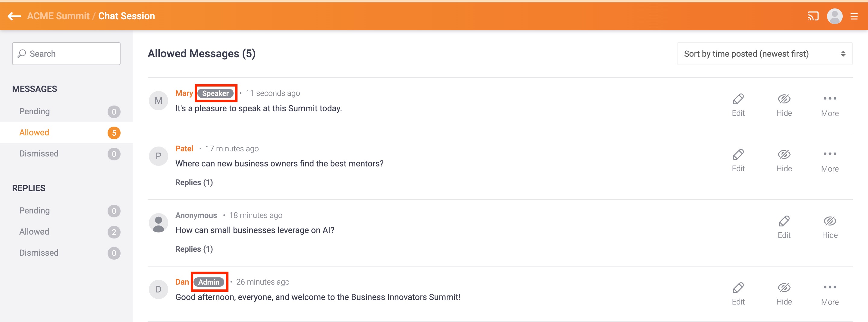Image resolution: width=868 pixels, height=322 pixels.
Task: Edit the Anonymous AI question
Action: coord(784,227)
